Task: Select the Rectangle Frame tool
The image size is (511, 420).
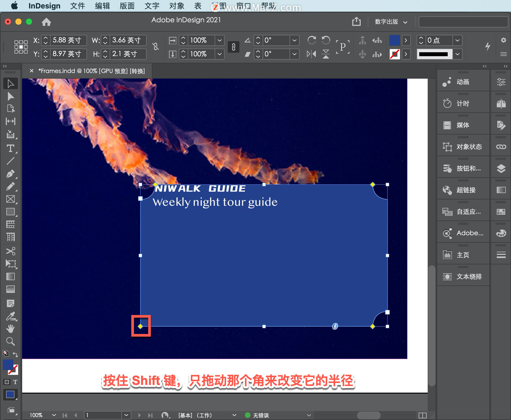Action: coord(10,199)
